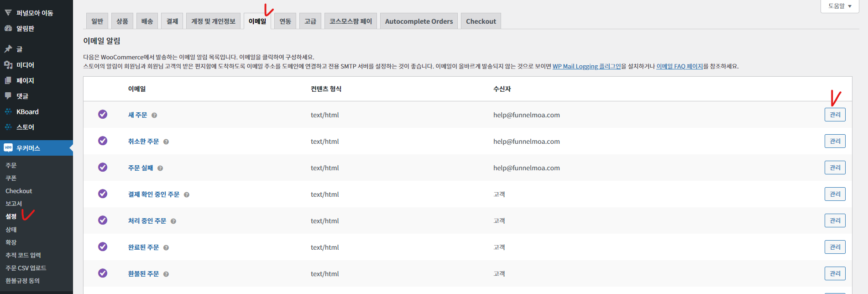Image resolution: width=868 pixels, height=294 pixels.
Task: Open the WP Mail Logging 플러그인 link
Action: (x=587, y=66)
